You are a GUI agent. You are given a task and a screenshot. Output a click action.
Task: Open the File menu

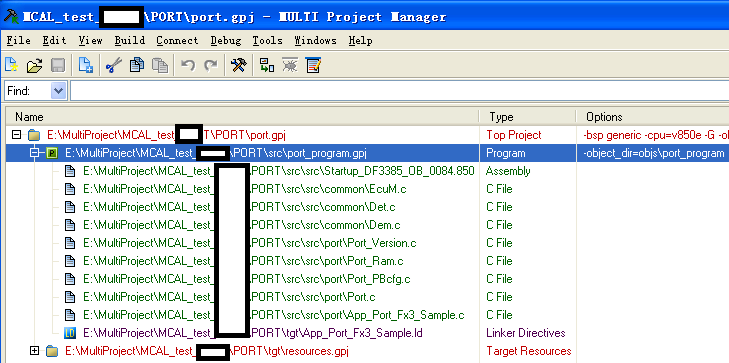(x=19, y=41)
